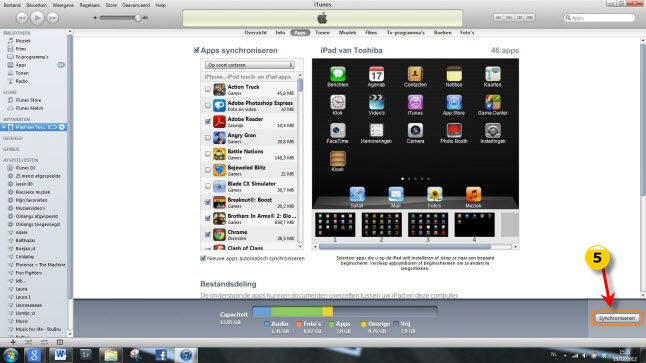Check the Bejeweled Blitz checkbox
646x363 pixels.
point(208,169)
